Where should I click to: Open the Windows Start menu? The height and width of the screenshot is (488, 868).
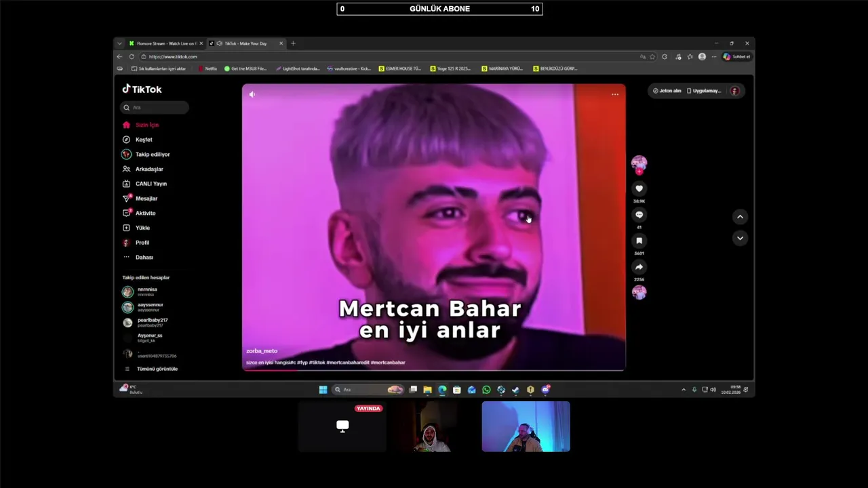323,390
